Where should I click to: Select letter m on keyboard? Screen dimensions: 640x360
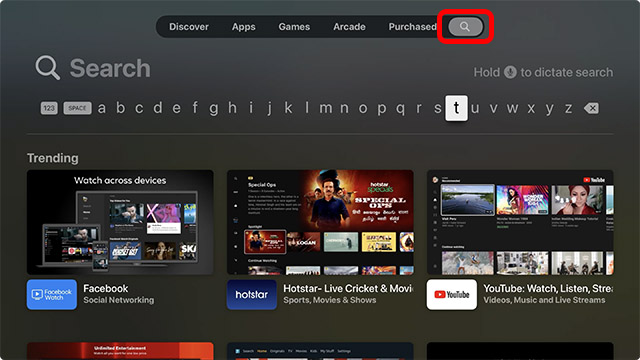[326, 109]
